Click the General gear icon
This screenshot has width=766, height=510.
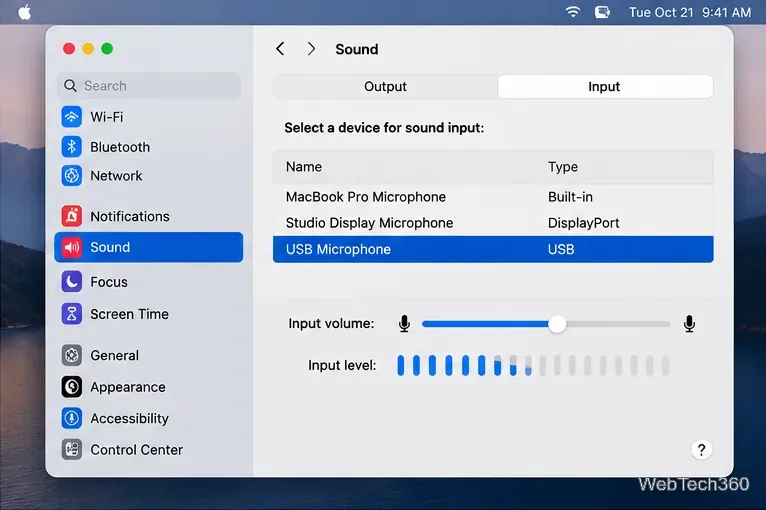coord(72,355)
